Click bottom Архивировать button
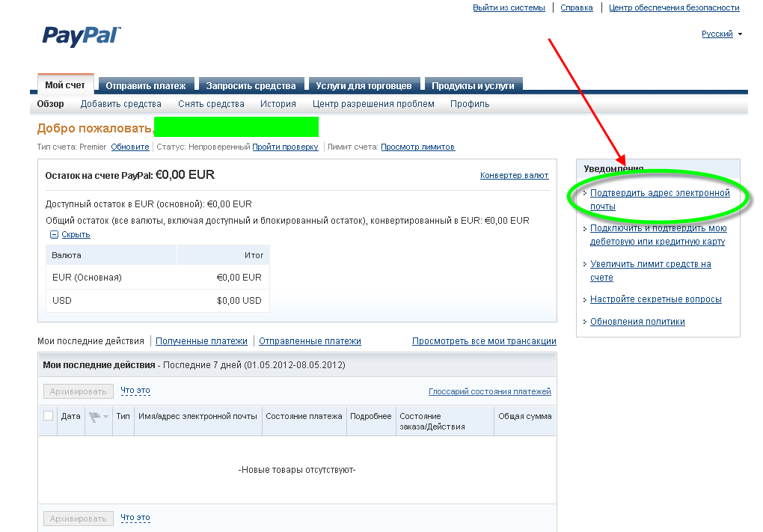Image resolution: width=763 pixels, height=532 pixels. click(x=79, y=519)
